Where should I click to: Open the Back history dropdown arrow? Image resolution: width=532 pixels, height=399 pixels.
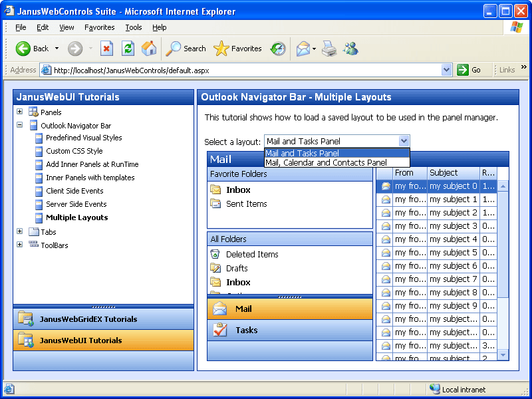tap(57, 49)
